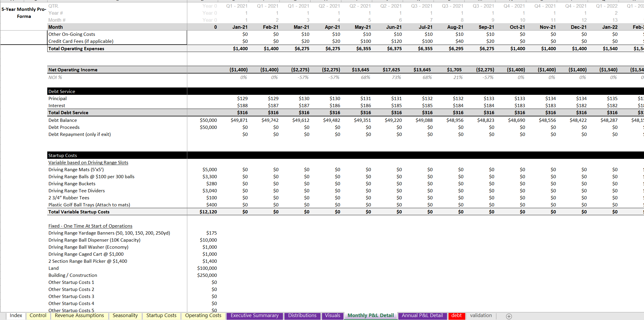This screenshot has width=644, height=320.
Task: Click the Building / Construction cost cell
Action: (207, 275)
